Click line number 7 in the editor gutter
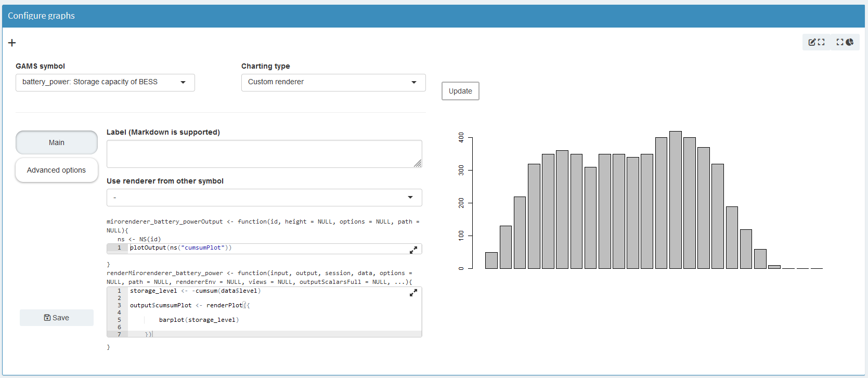Screen dimensions: 868x378 coord(119,334)
